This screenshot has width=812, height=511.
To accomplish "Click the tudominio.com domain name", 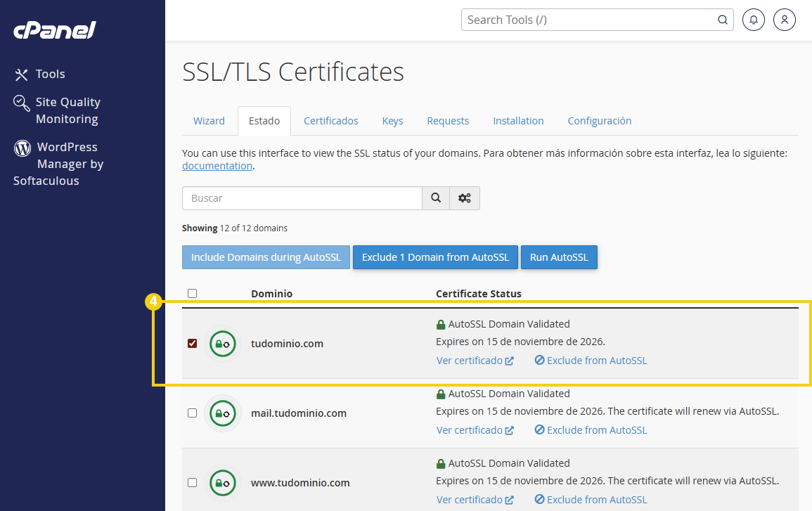I will pos(287,344).
